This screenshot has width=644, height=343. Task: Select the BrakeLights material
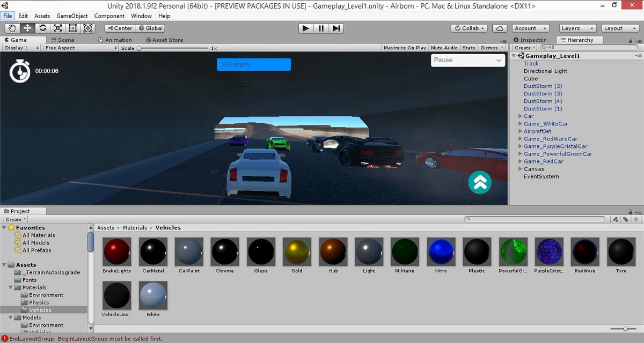pos(116,251)
